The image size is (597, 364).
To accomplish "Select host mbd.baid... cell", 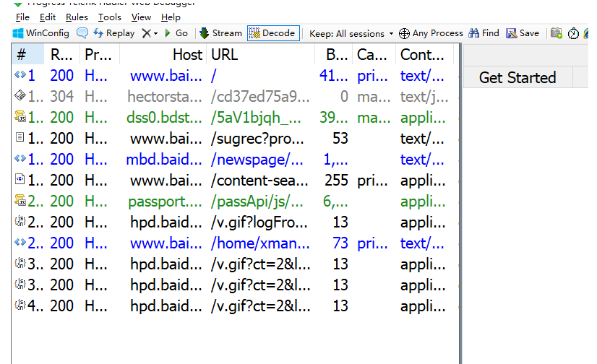I will (x=164, y=160).
